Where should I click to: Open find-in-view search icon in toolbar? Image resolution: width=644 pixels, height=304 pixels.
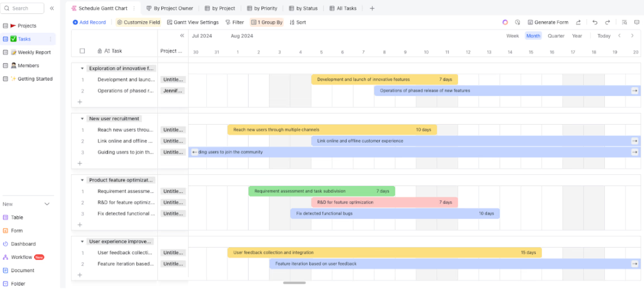[624, 22]
